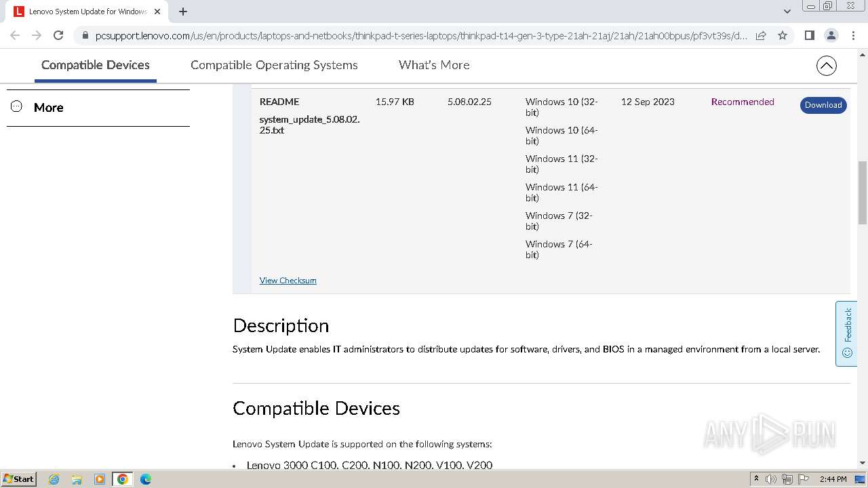Click file name system_update_5.08.02.25.txt
The height and width of the screenshot is (488, 868).
309,125
